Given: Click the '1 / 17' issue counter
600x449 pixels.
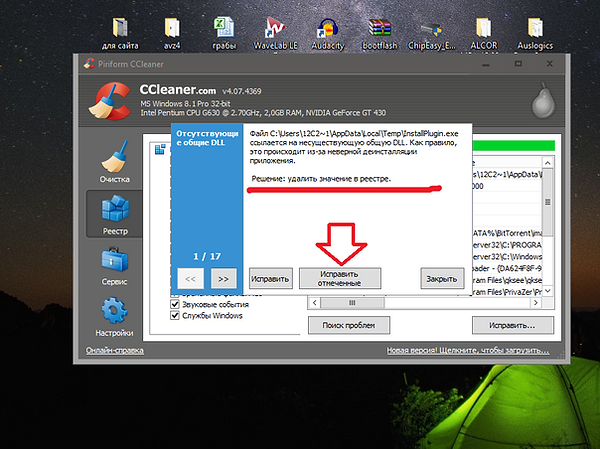Looking at the screenshot, I should coord(207,256).
